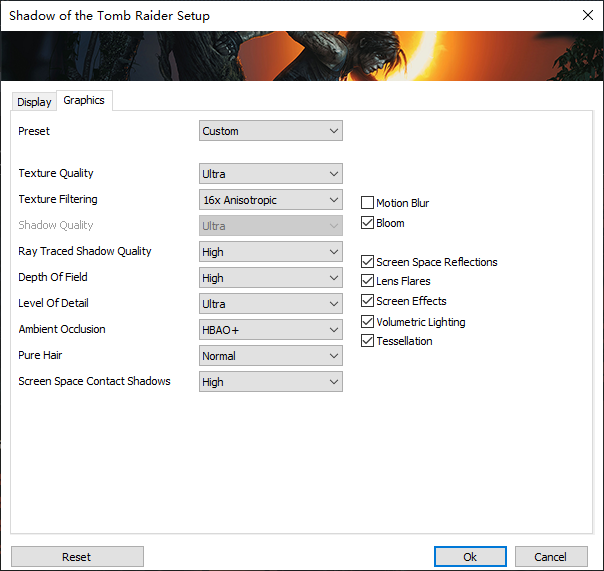Open the Texture Filtering combo box

point(270,200)
